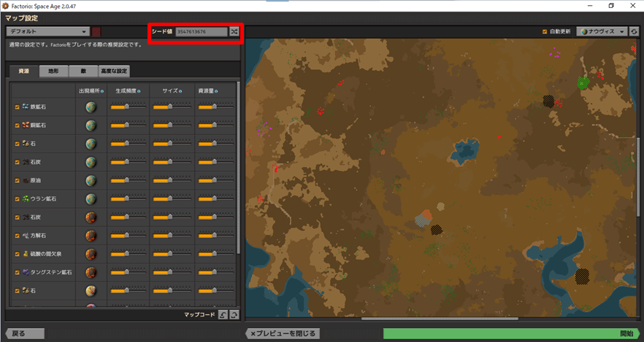
Task: Click the マップ設定 window title text
Action: coord(21,18)
